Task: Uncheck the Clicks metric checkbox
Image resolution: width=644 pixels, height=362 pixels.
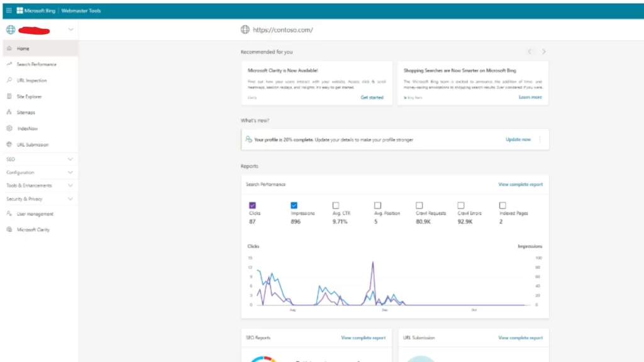Action: (252, 206)
